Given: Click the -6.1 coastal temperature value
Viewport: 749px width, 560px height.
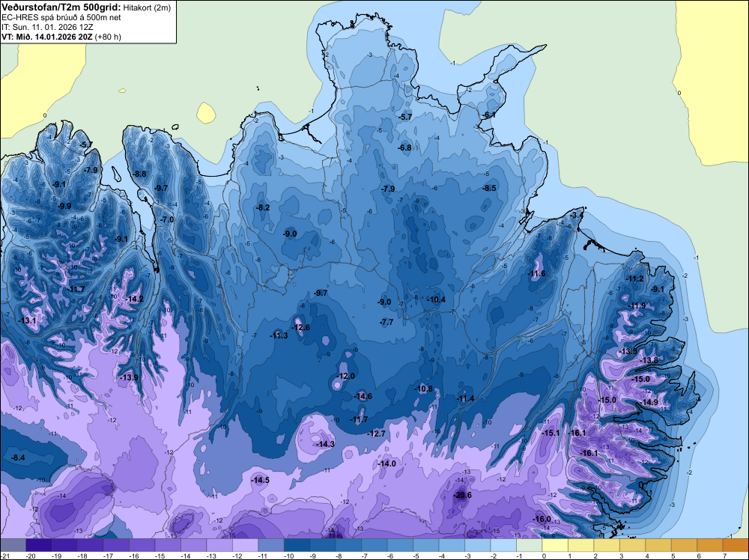Looking at the screenshot, I should tap(488, 115).
